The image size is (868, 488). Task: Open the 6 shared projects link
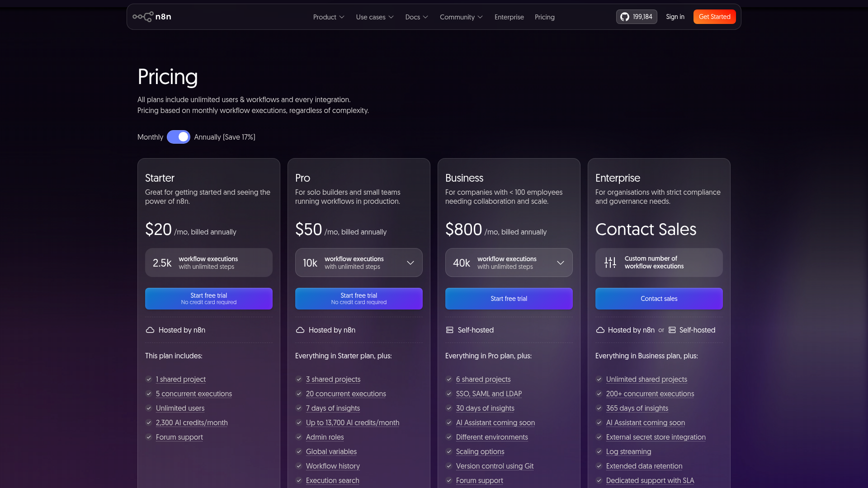[x=483, y=379]
